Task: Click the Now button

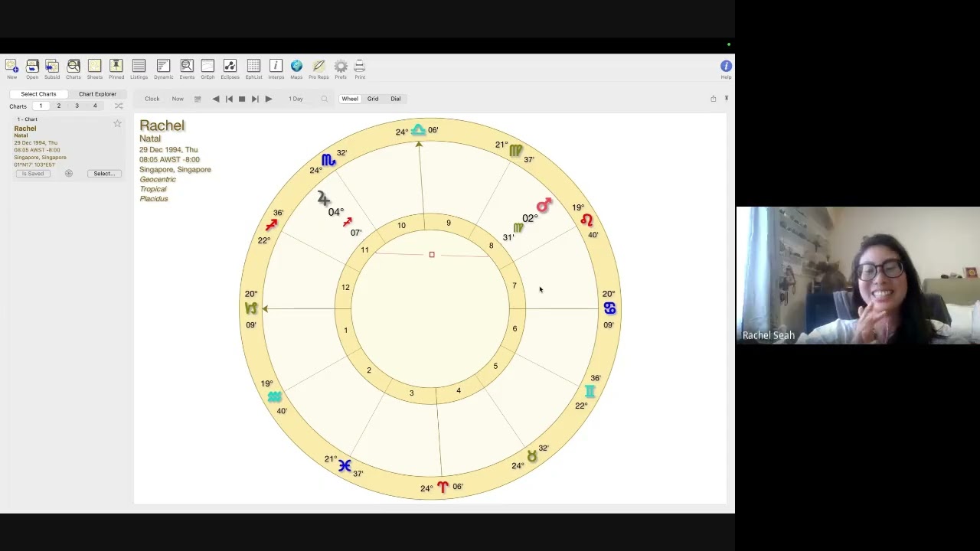Action: pos(178,99)
